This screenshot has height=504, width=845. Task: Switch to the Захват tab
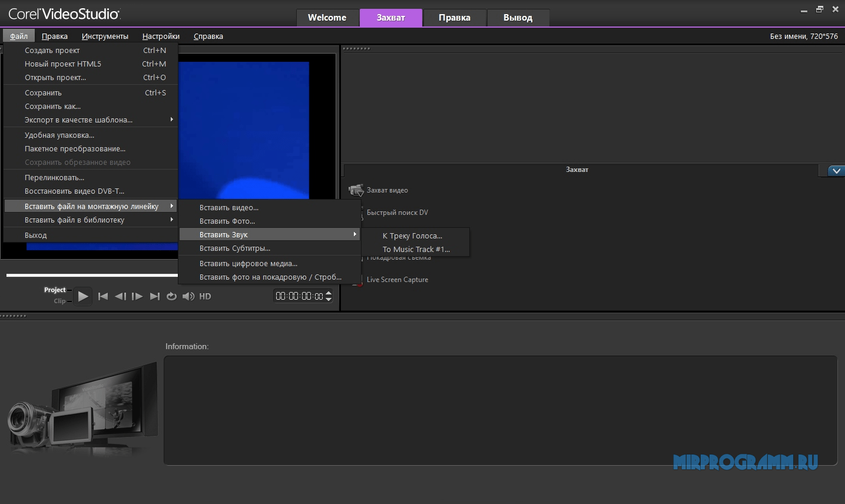click(391, 18)
